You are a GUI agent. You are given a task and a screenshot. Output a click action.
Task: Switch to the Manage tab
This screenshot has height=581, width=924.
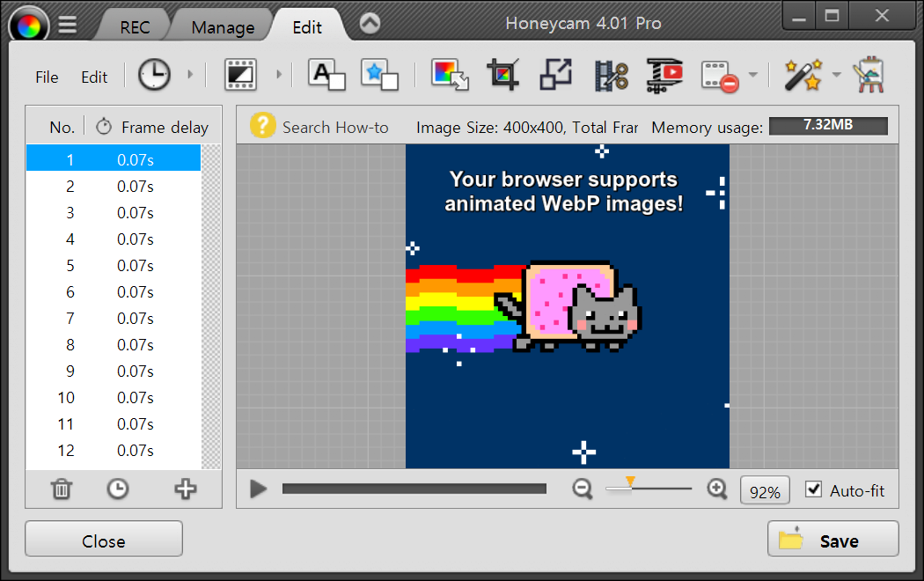coord(223,27)
